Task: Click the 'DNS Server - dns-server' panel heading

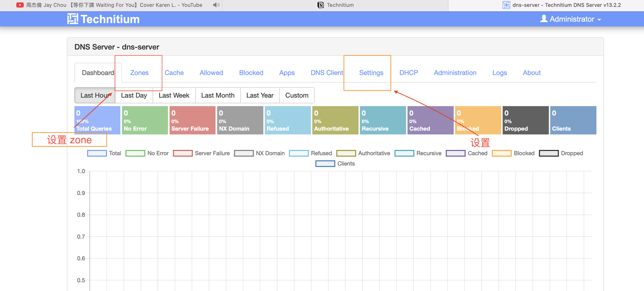Action: pos(117,47)
